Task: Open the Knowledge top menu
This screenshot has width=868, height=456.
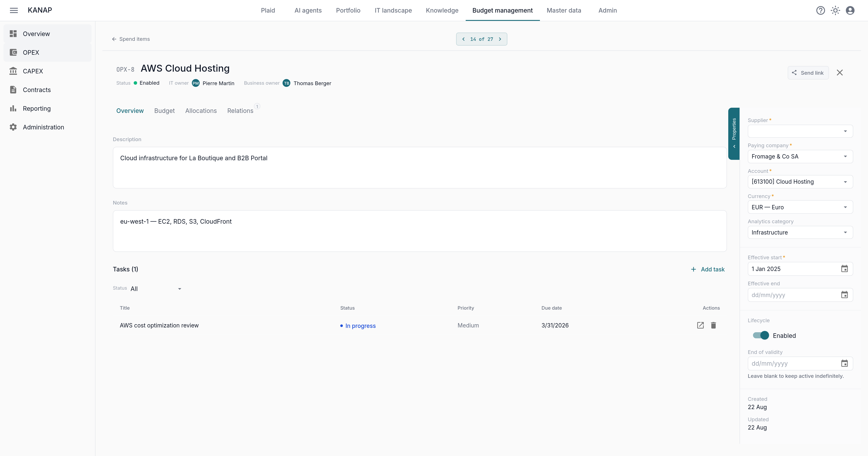Action: (x=442, y=10)
